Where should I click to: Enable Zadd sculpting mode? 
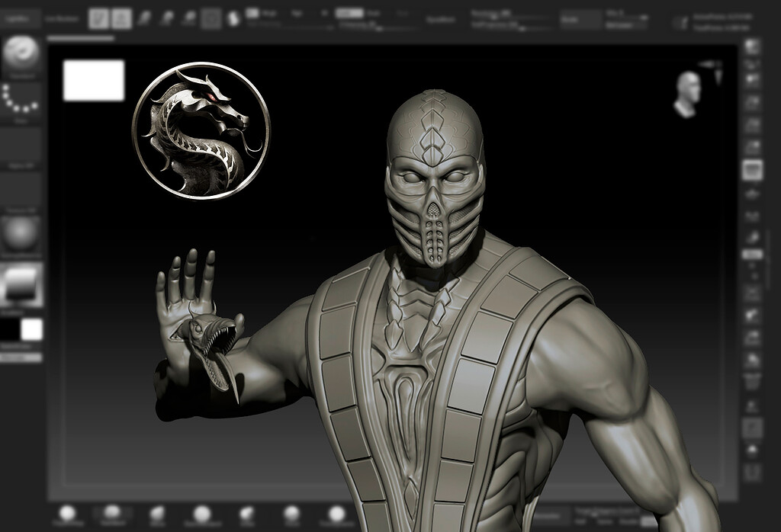[x=349, y=12]
